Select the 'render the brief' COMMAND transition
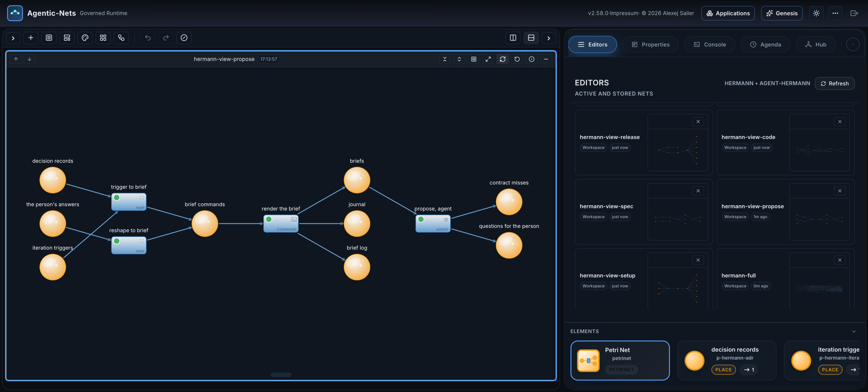The width and height of the screenshot is (868, 392). tap(281, 224)
